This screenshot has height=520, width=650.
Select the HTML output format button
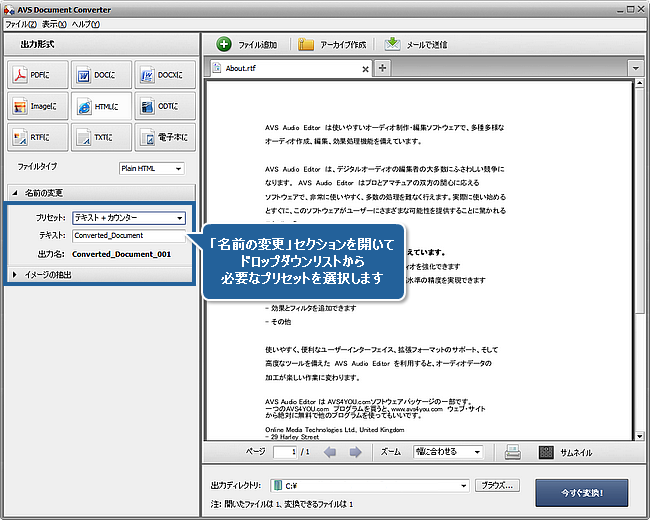tap(102, 106)
